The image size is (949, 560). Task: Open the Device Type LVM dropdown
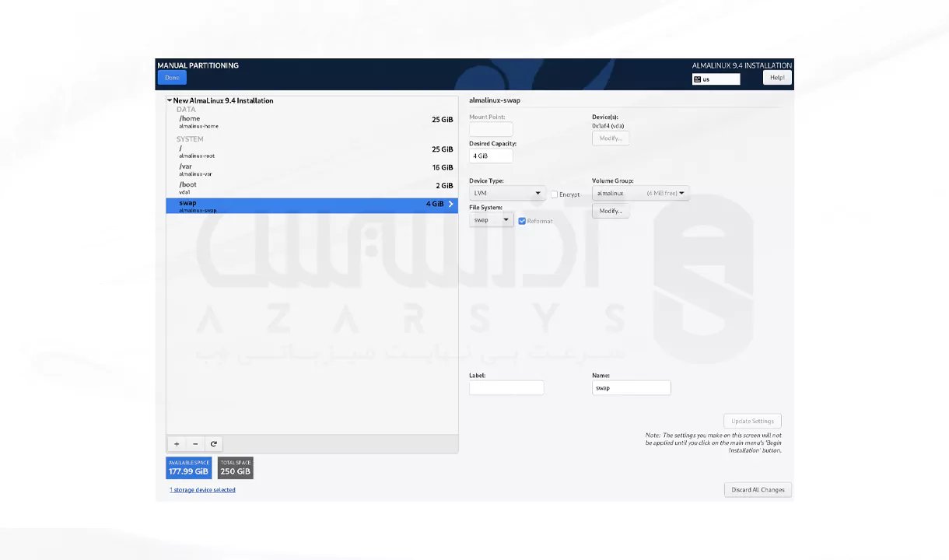(507, 193)
